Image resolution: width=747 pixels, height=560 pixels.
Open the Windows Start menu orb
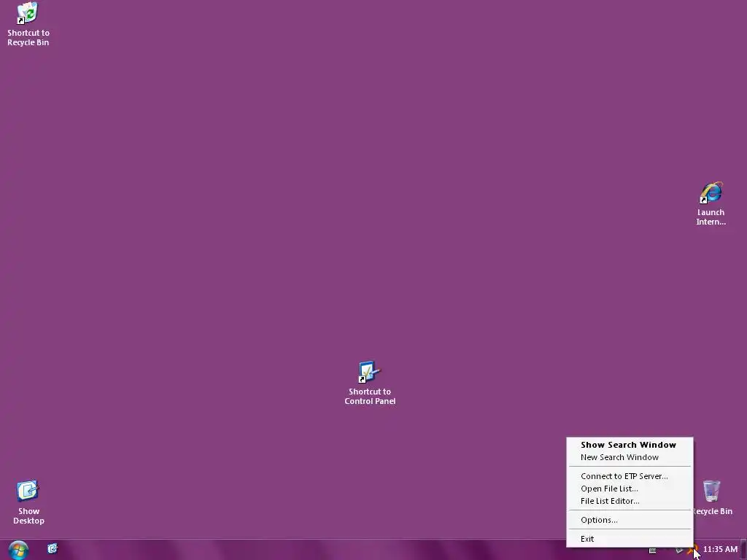pyautogui.click(x=18, y=550)
